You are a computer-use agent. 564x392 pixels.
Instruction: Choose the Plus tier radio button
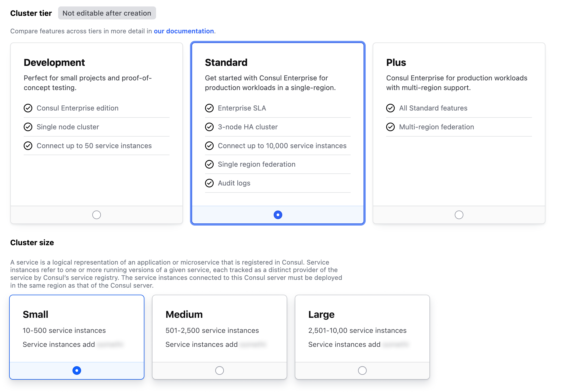click(x=459, y=215)
